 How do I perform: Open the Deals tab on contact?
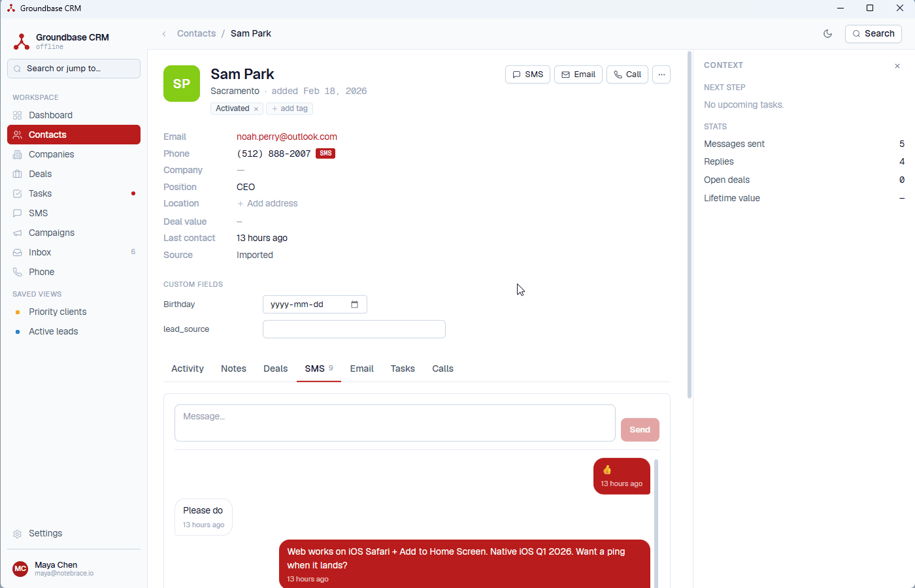coord(275,368)
